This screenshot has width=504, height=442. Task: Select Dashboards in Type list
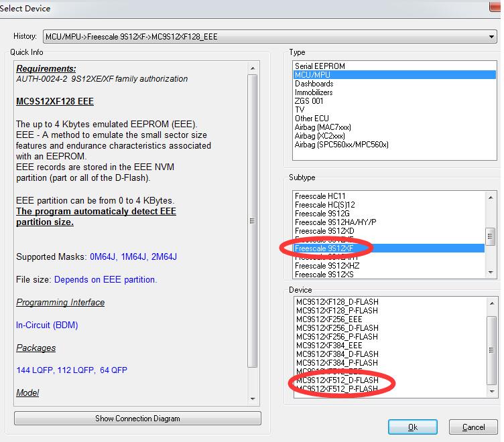click(x=394, y=84)
